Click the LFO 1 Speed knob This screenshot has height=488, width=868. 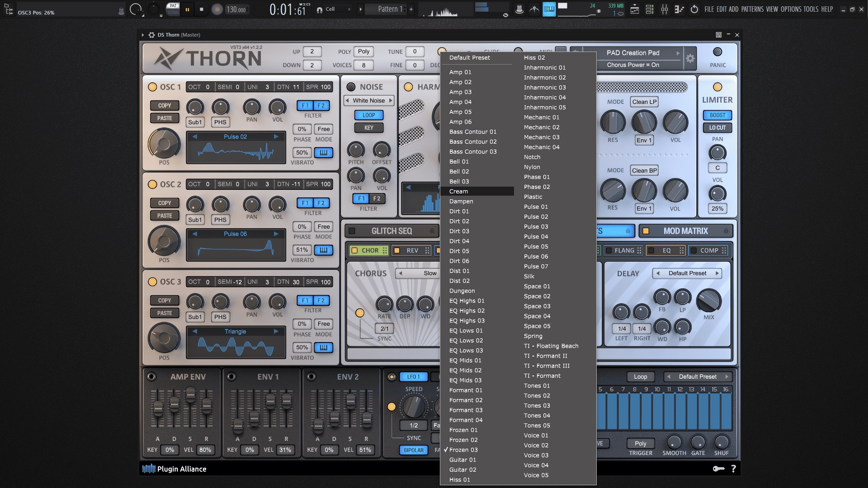(x=414, y=407)
